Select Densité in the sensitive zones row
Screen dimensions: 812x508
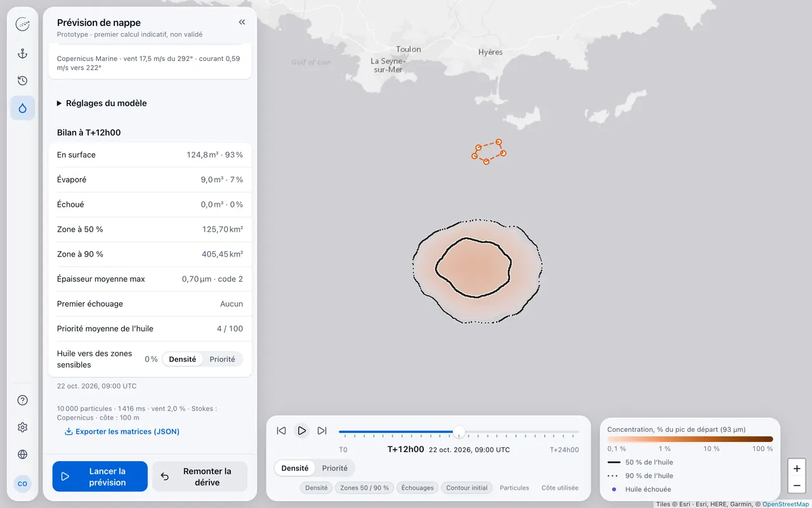coord(183,359)
